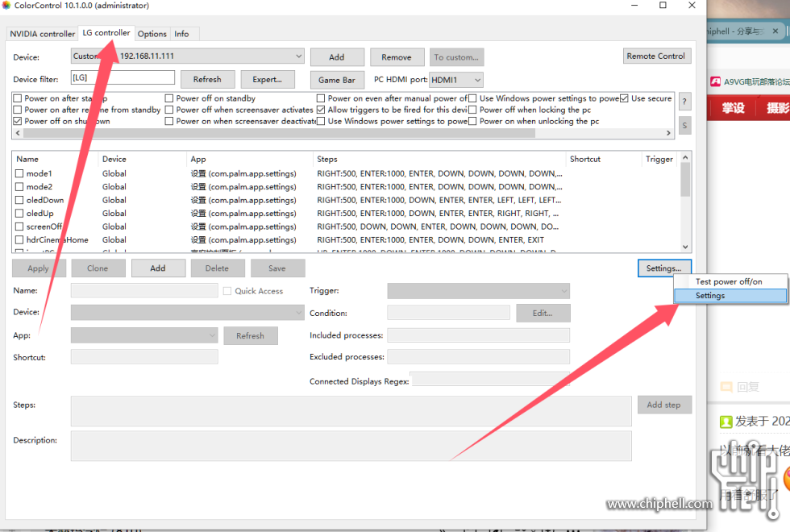Image resolution: width=790 pixels, height=532 pixels.
Task: Click the Game Bar button
Action: pos(337,80)
